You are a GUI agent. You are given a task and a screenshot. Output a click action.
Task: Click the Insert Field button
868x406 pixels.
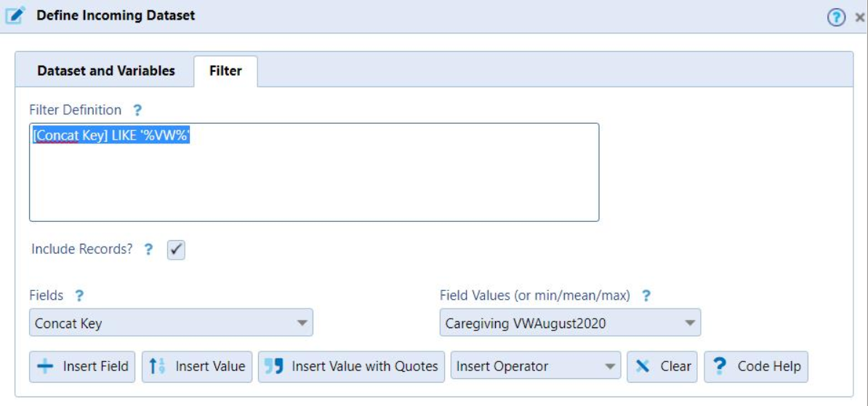82,367
